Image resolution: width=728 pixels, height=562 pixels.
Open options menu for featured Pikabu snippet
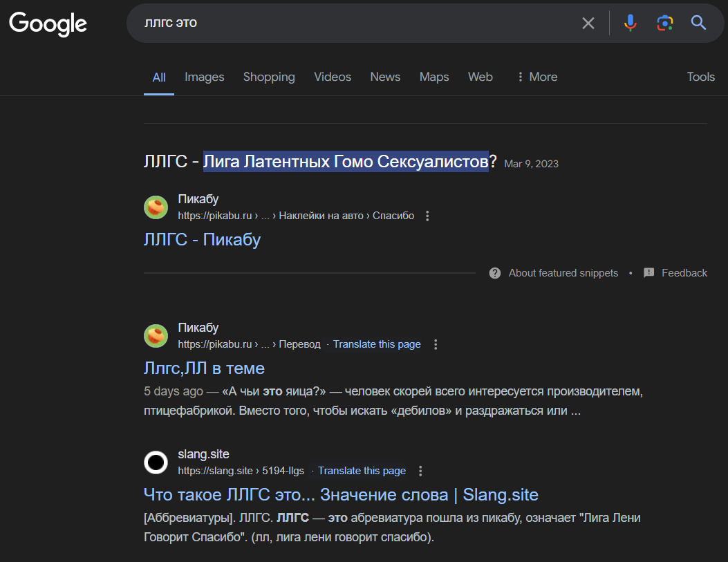[x=427, y=216]
